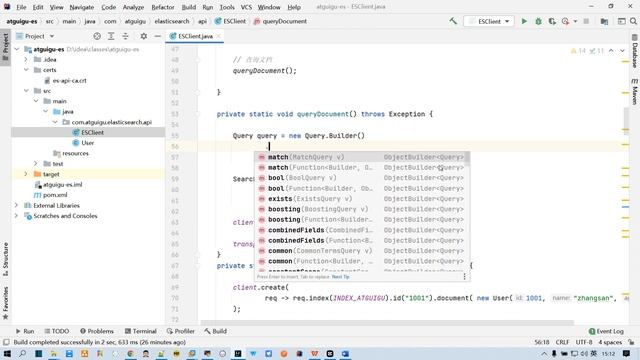Open the VCS menu
The image size is (640, 360).
246,7
